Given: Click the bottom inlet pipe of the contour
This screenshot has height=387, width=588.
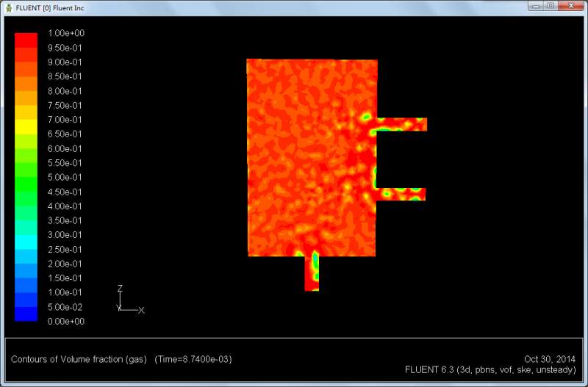Looking at the screenshot, I should pyautogui.click(x=312, y=273).
